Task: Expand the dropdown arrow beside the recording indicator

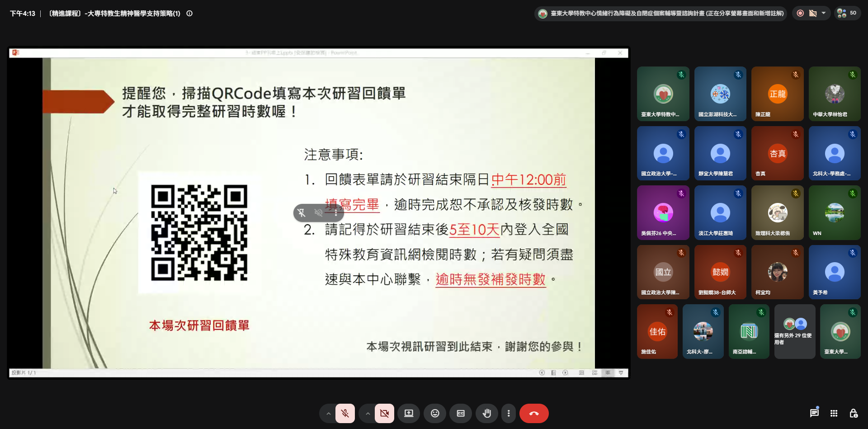Action: pyautogui.click(x=824, y=13)
